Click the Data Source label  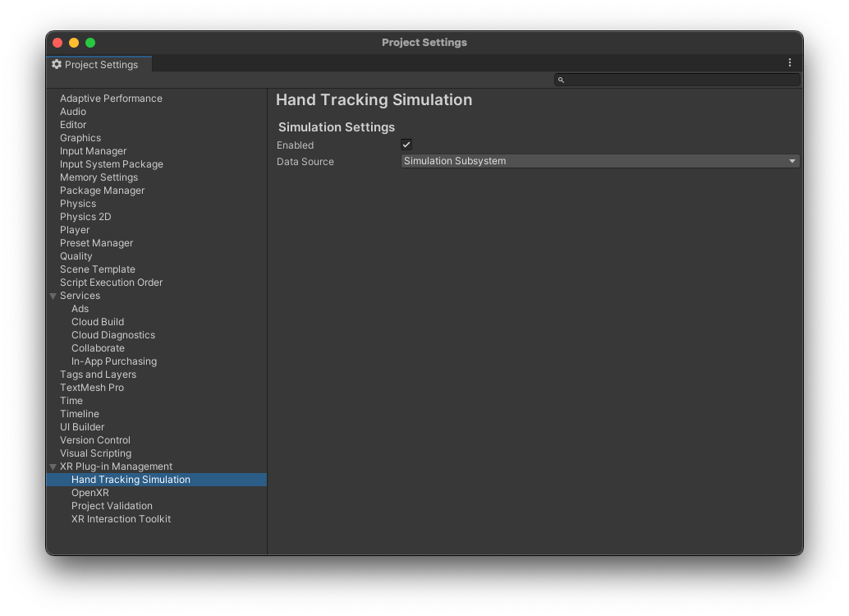pos(305,162)
